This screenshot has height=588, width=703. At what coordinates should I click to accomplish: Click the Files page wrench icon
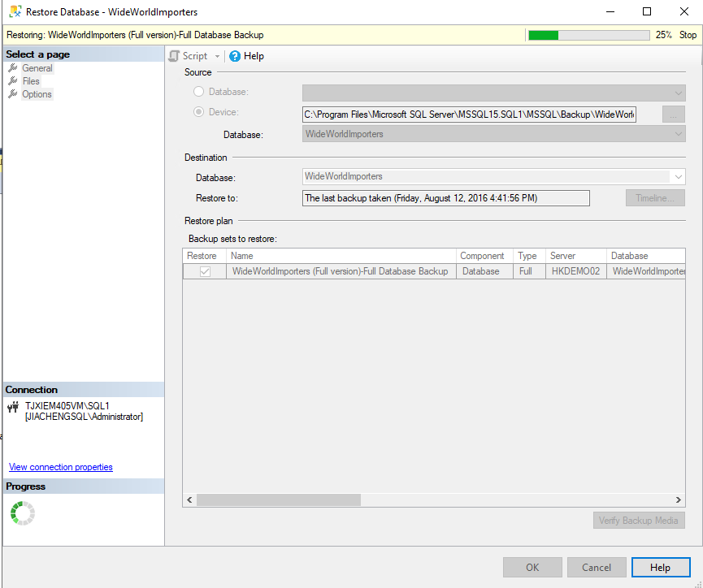[x=13, y=81]
